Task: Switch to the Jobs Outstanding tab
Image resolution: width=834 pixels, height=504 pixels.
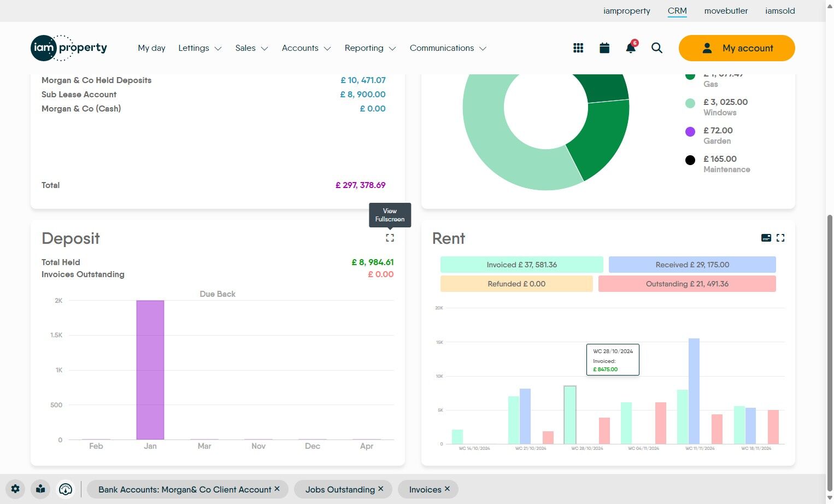Action: tap(340, 489)
